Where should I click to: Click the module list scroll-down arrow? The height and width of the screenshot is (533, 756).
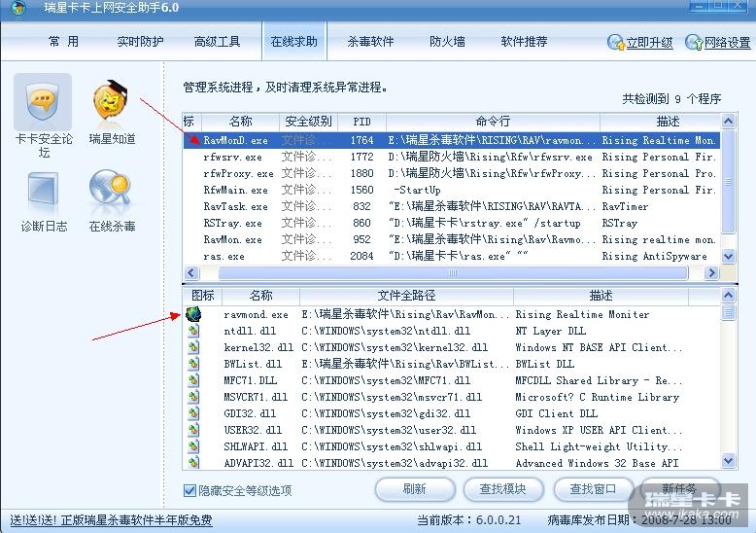coord(728,461)
